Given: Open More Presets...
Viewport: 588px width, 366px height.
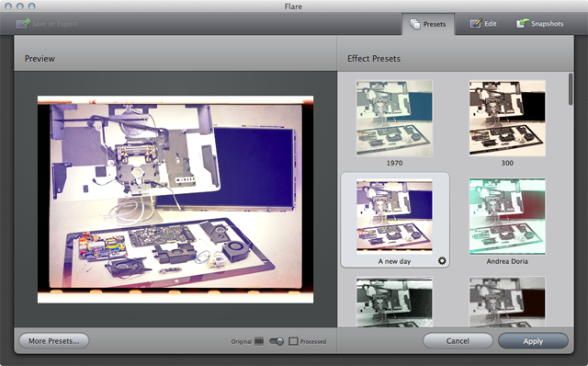Looking at the screenshot, I should tap(54, 341).
